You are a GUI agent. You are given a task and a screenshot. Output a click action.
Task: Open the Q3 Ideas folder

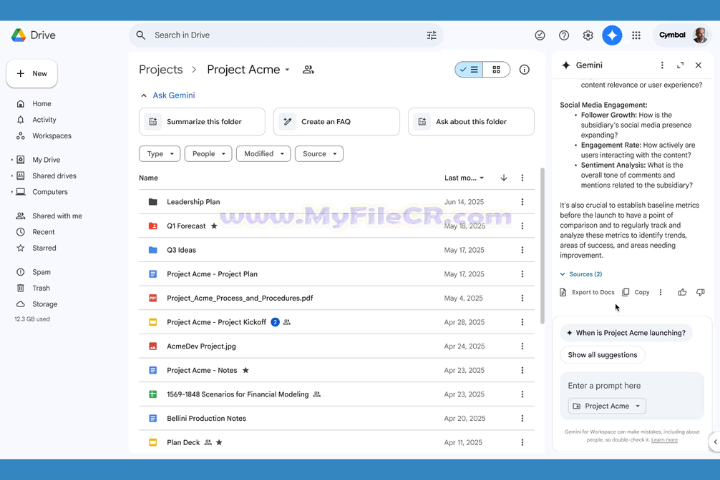pyautogui.click(x=181, y=250)
